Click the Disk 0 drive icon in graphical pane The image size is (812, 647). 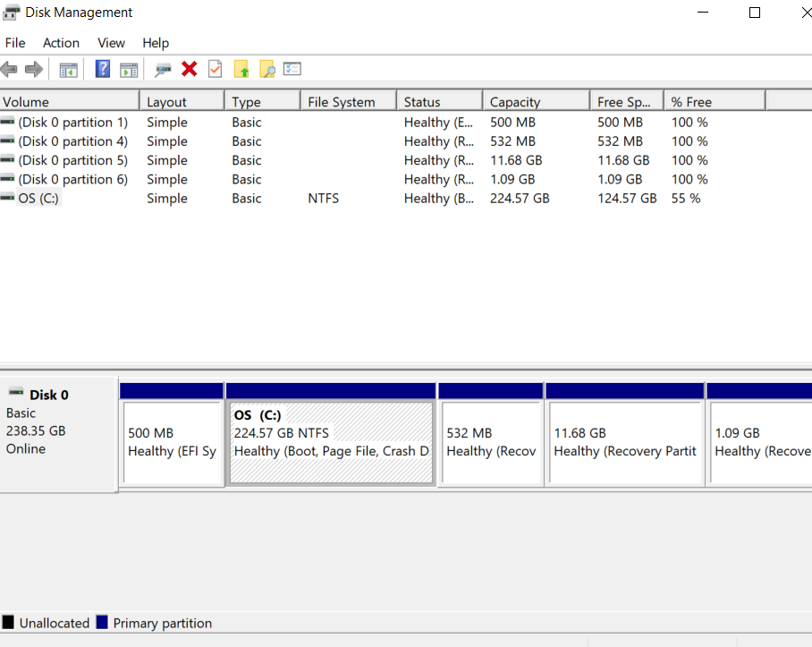(x=16, y=392)
